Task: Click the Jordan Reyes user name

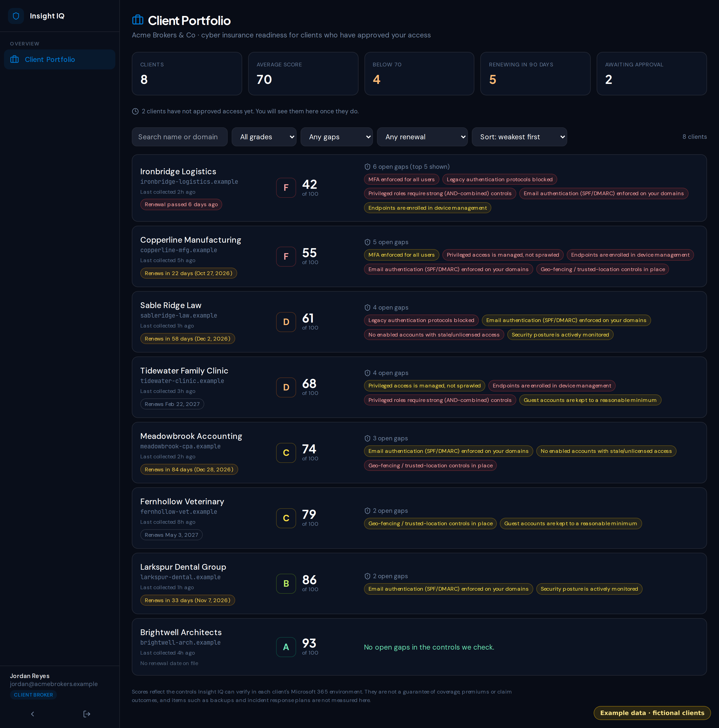Action: 30,676
